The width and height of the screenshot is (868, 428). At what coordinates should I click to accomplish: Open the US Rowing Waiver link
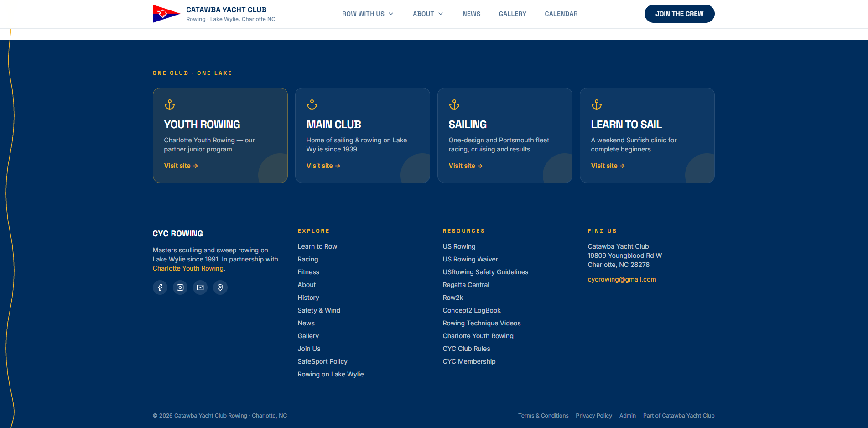point(470,259)
